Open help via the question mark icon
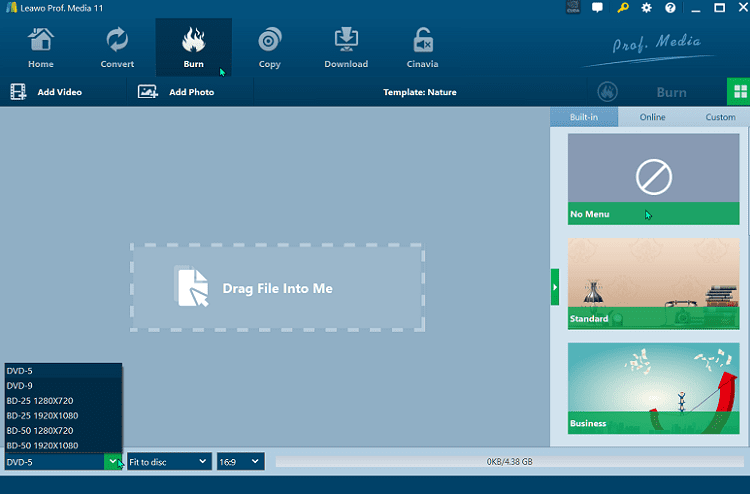Screen dimensions: 750x494 tap(670, 8)
